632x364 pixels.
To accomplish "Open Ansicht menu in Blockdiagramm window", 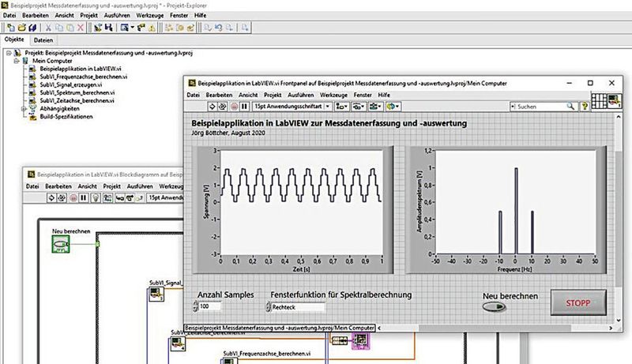I will [x=88, y=186].
